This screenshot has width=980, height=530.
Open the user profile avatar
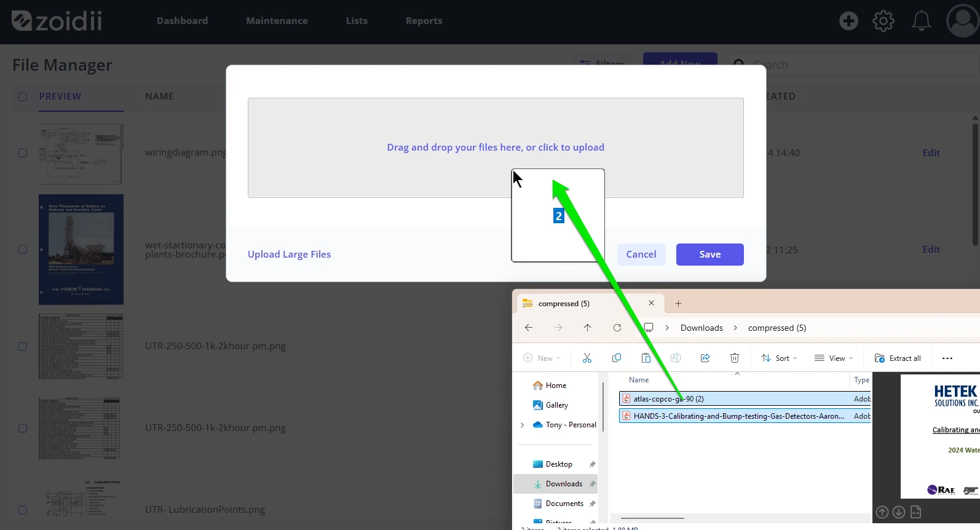tap(962, 21)
